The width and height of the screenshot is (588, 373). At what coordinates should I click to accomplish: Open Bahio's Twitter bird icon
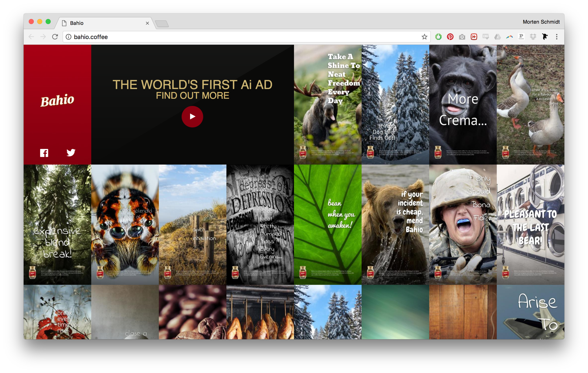[71, 153]
